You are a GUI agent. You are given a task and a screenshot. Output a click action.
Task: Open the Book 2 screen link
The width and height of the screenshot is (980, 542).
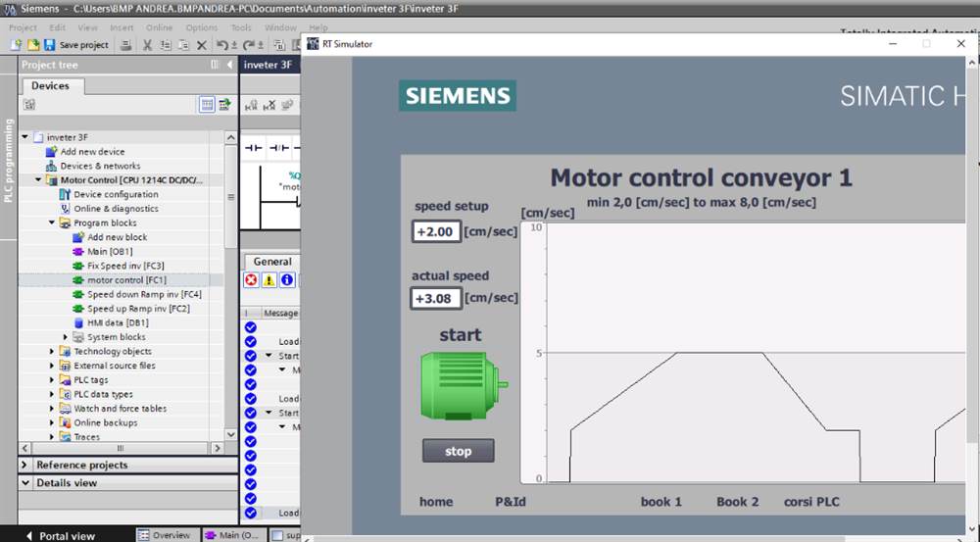738,502
